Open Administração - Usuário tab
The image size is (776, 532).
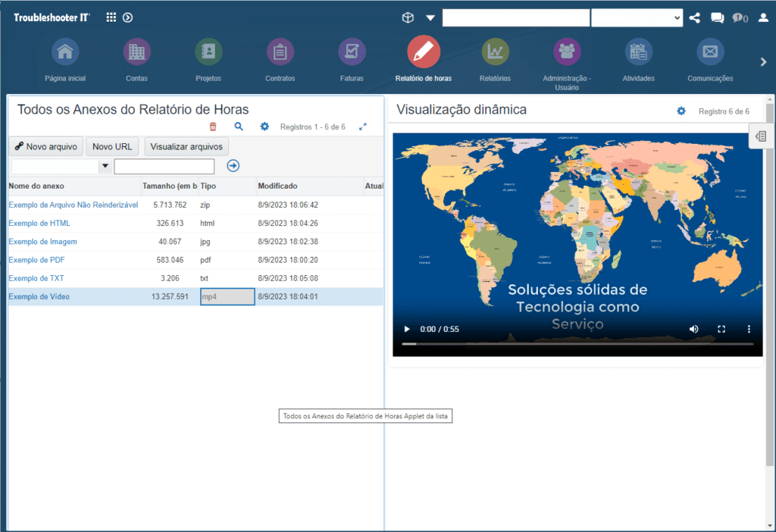567,64
